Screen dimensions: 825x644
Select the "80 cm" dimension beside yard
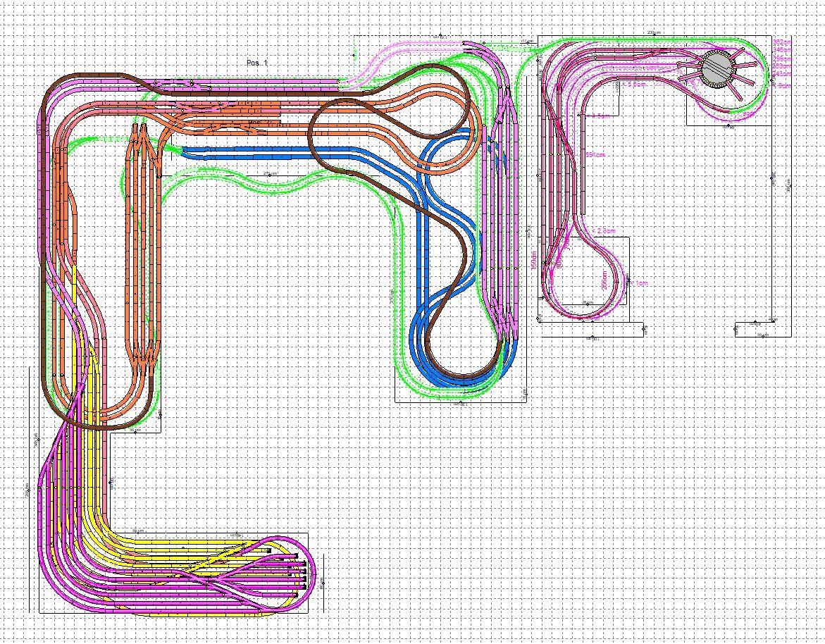tap(322, 584)
